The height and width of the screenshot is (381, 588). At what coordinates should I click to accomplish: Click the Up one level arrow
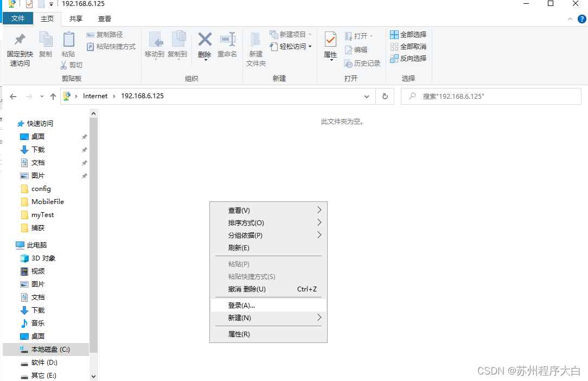53,97
